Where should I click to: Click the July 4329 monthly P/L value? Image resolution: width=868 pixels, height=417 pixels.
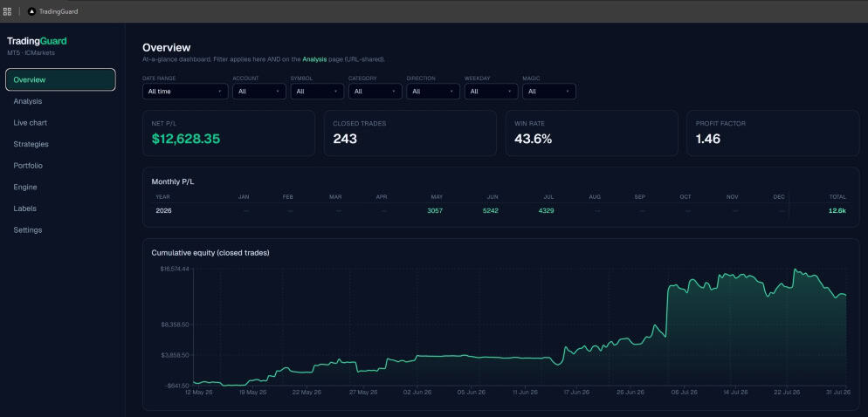click(545, 211)
